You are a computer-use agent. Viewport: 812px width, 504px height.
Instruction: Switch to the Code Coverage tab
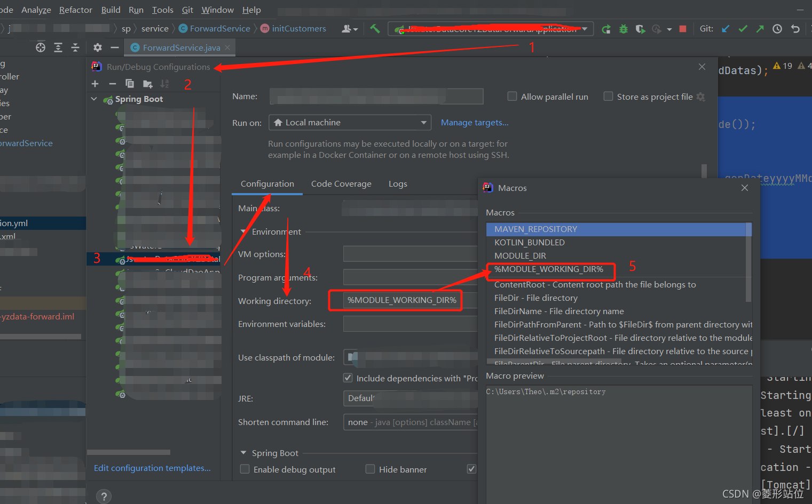coord(341,184)
